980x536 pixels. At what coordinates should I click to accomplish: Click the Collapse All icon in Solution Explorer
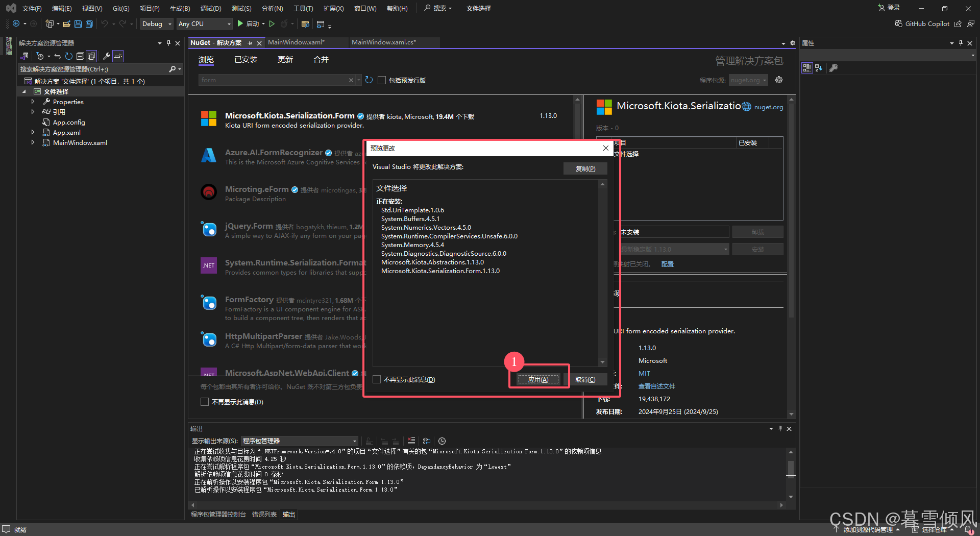pyautogui.click(x=80, y=56)
